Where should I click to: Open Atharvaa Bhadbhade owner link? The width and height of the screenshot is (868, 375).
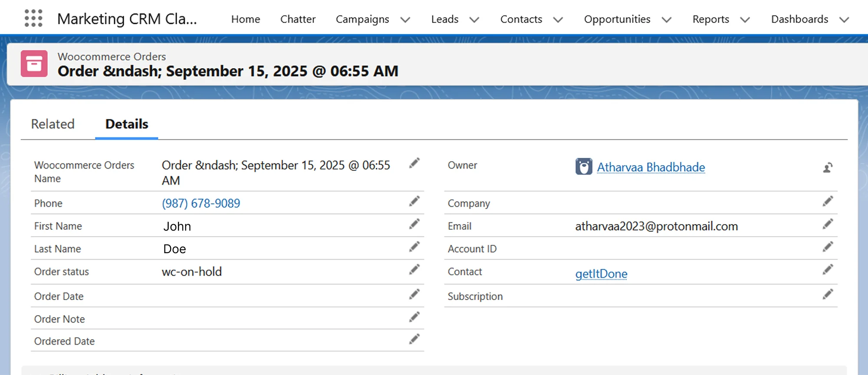click(x=651, y=167)
